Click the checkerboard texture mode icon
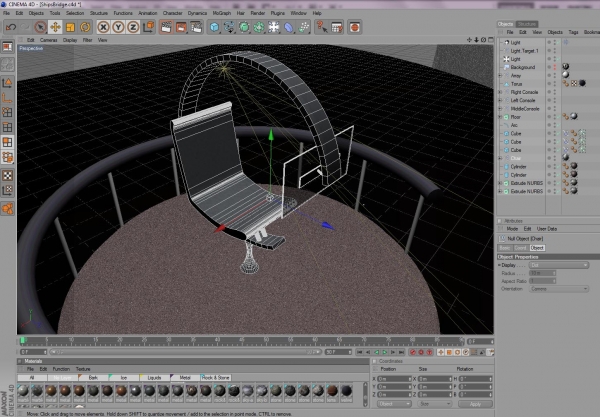Screen dimensions: 600x417 (8, 175)
